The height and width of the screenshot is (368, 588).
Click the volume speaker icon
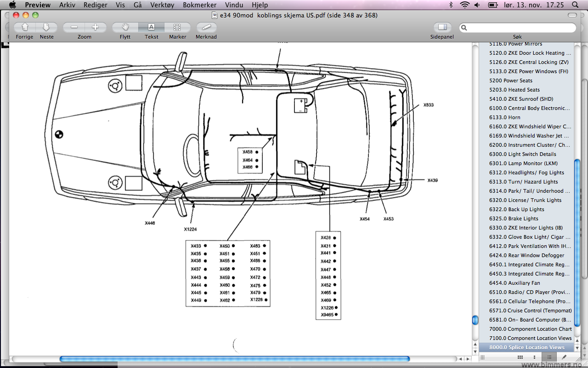478,5
